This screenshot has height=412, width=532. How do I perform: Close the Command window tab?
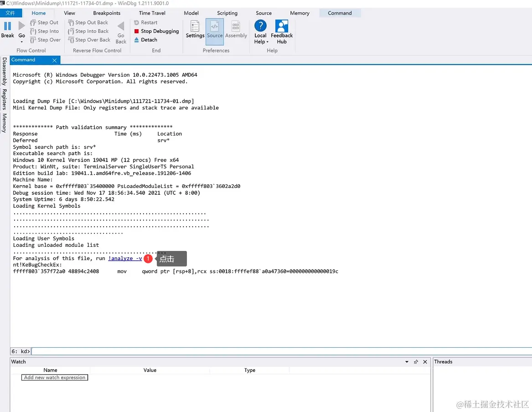tap(54, 60)
